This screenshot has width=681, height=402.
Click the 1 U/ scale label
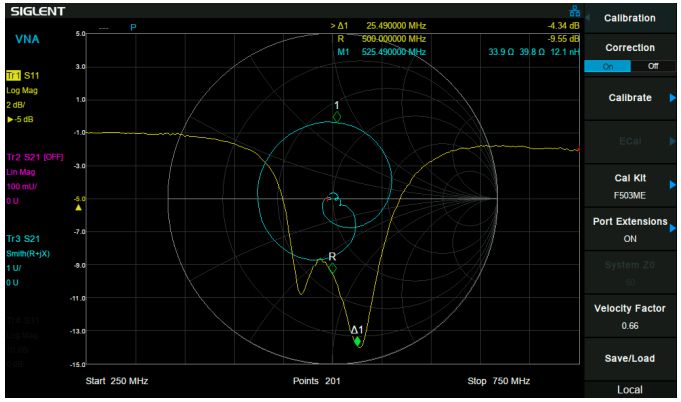coord(14,268)
